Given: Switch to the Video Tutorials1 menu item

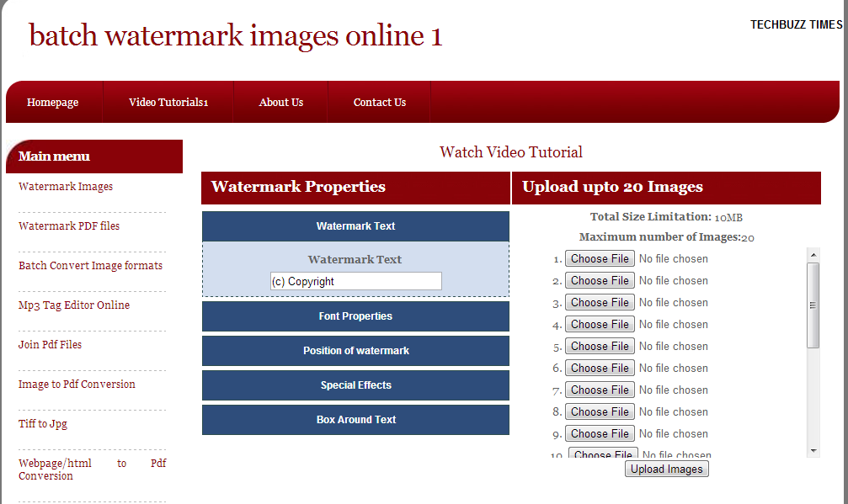Looking at the screenshot, I should [167, 101].
